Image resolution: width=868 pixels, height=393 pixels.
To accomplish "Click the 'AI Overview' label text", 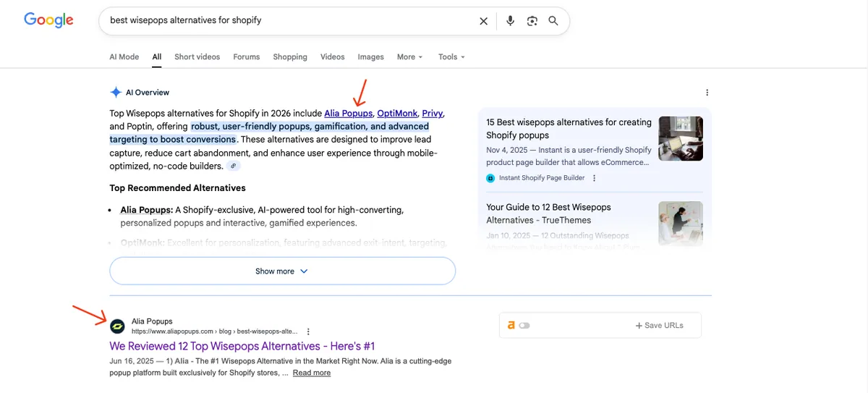I will click(x=148, y=93).
